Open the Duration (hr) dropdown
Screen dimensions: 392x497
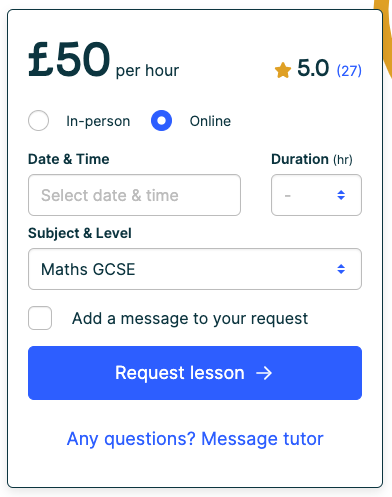[x=316, y=195]
